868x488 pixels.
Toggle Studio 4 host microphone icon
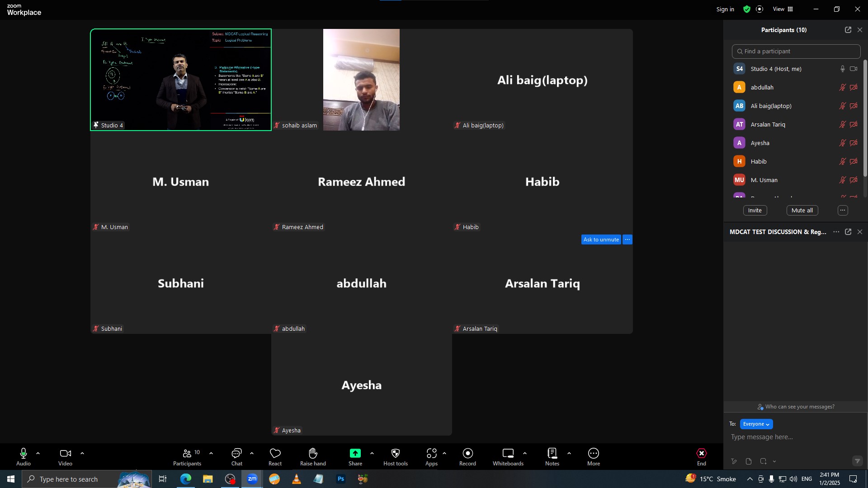point(843,69)
